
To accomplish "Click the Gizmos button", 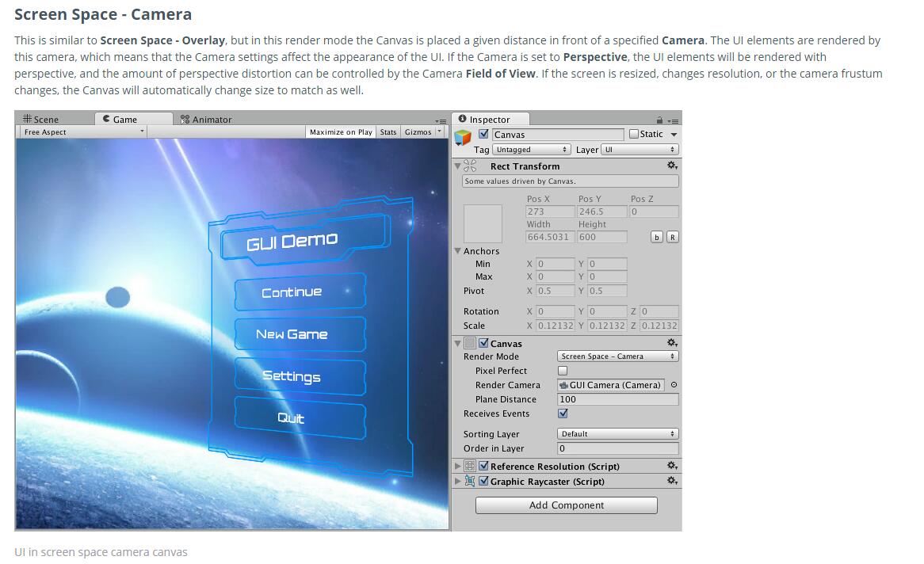I will pyautogui.click(x=418, y=132).
